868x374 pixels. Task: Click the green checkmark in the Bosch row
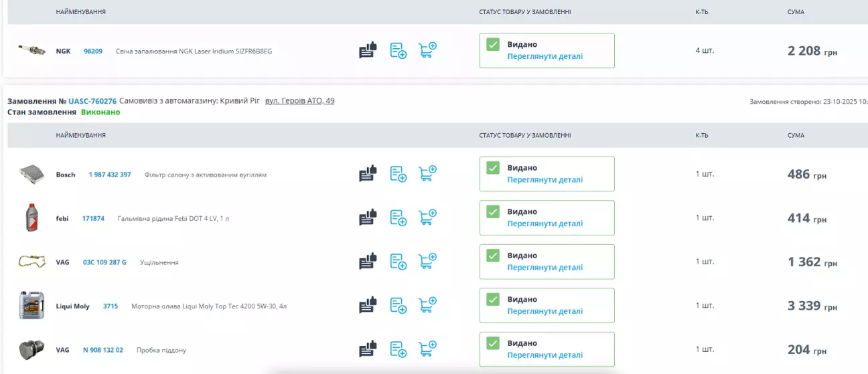tap(493, 168)
